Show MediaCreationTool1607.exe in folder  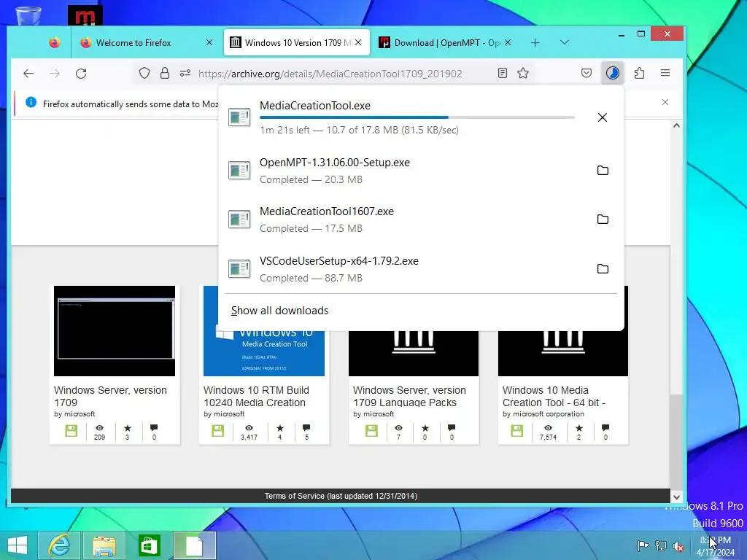(x=603, y=219)
